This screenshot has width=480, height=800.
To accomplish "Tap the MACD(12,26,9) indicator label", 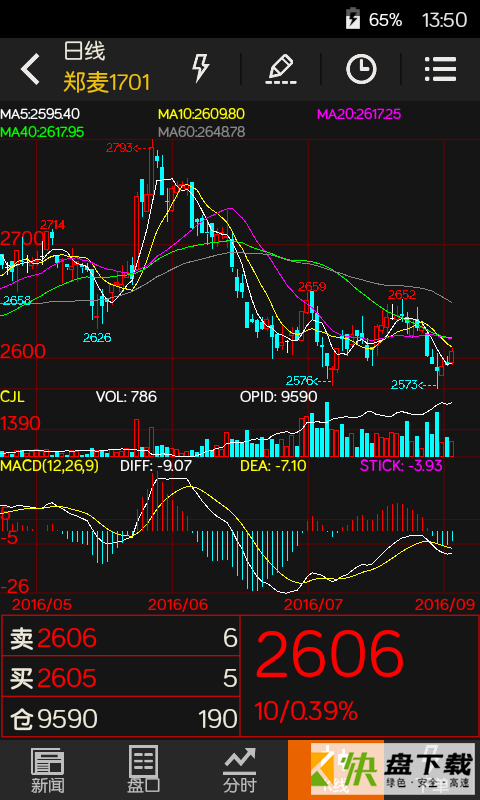I will click(x=49, y=465).
